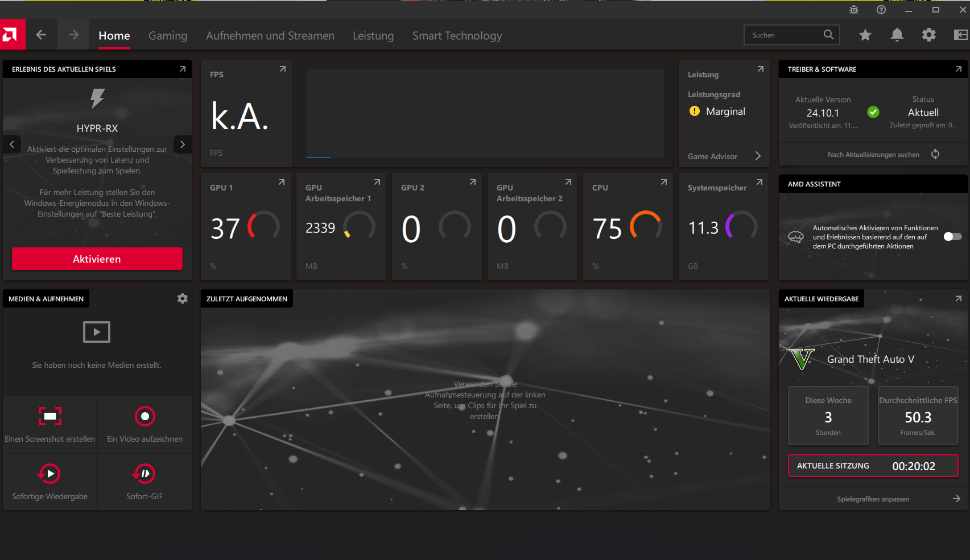Open the notifications bell
970x560 pixels.
[897, 35]
